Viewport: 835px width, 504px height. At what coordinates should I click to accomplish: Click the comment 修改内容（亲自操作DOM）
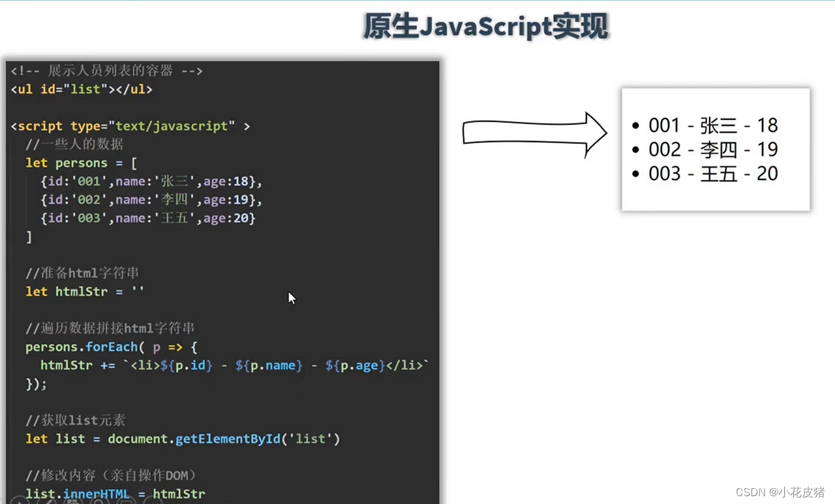click(x=111, y=475)
